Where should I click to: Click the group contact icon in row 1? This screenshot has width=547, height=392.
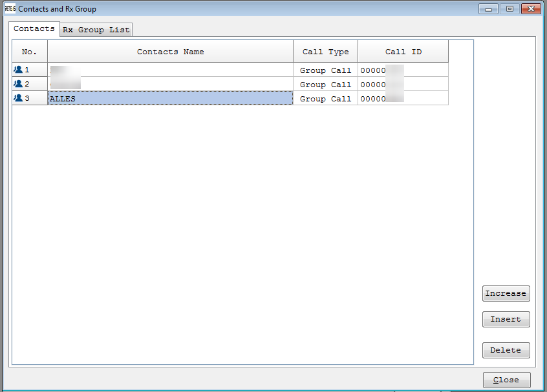pos(18,70)
